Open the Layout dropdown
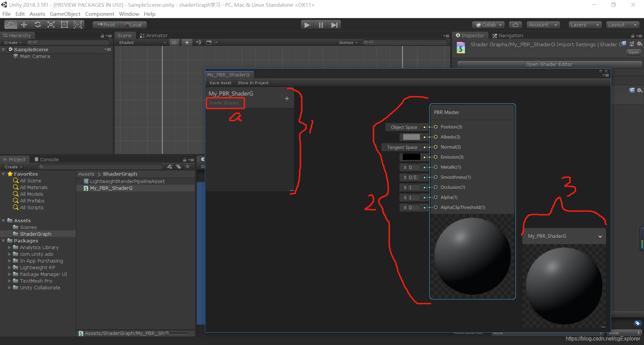 point(623,25)
